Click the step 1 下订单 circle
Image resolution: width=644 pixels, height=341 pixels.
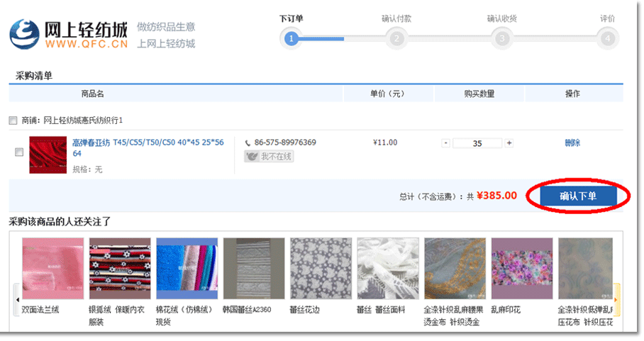[x=291, y=38]
